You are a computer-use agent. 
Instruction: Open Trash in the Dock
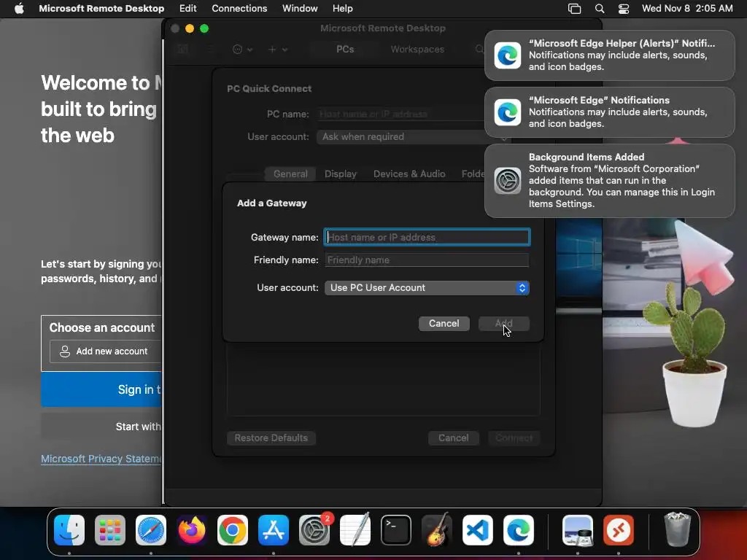click(677, 529)
